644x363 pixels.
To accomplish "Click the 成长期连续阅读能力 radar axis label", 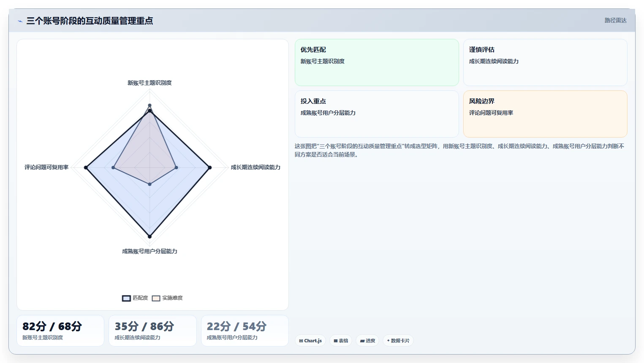I will (255, 167).
